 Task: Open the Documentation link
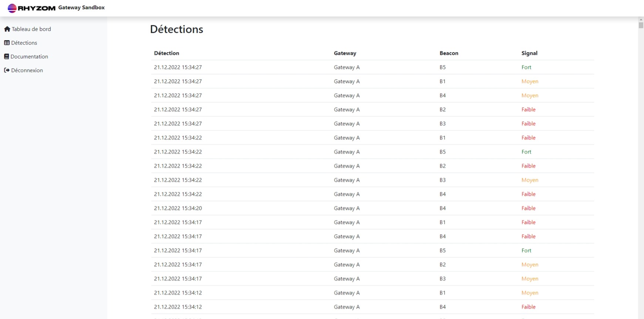pyautogui.click(x=29, y=57)
